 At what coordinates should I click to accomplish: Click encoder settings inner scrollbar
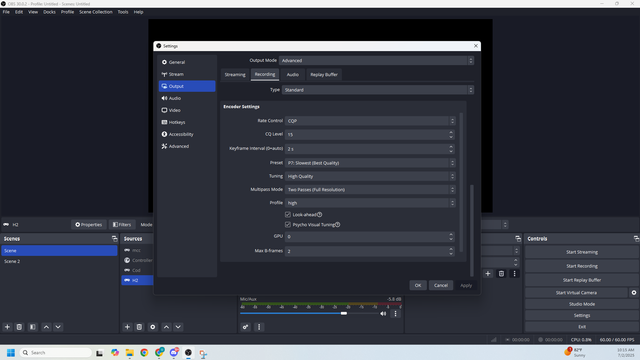tap(461, 182)
